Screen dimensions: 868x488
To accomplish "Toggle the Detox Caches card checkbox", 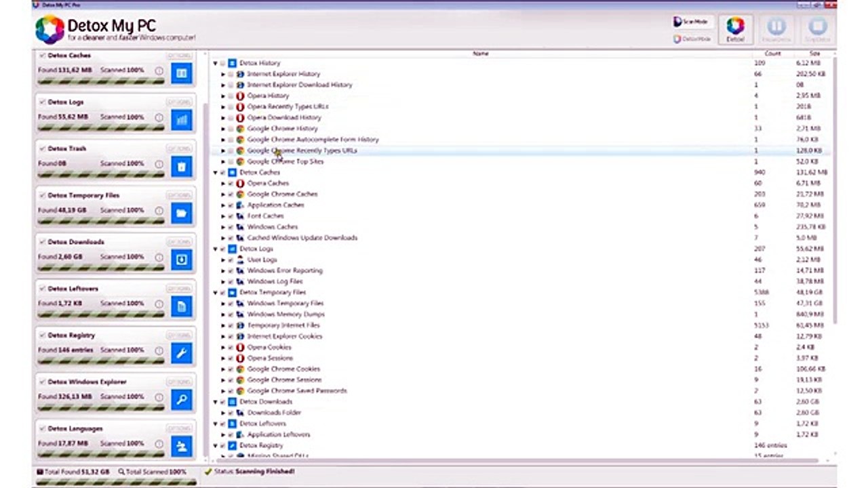I will [43, 56].
